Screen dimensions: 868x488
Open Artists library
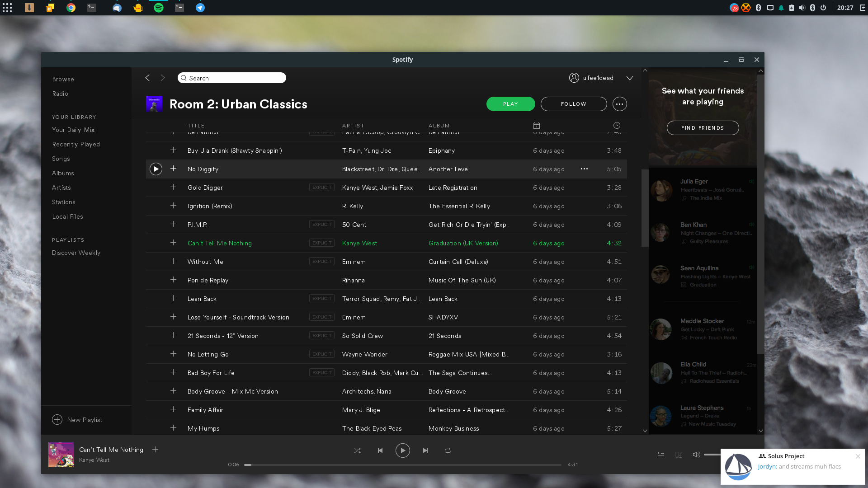point(61,188)
